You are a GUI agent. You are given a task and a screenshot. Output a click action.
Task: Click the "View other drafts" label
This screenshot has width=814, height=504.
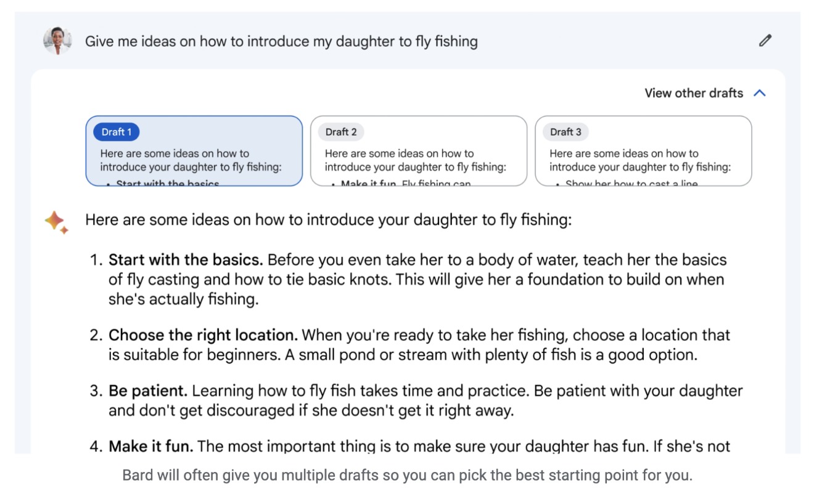[694, 93]
